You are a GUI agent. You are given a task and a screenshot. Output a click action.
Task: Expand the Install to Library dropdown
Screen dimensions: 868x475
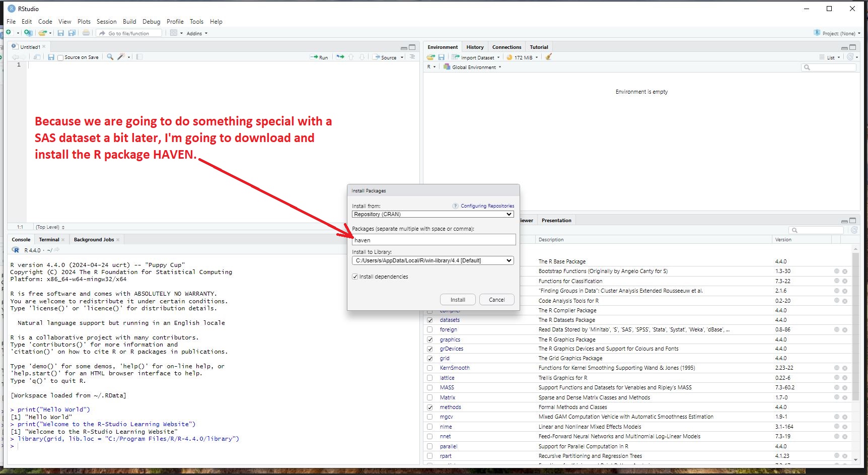click(x=432, y=260)
